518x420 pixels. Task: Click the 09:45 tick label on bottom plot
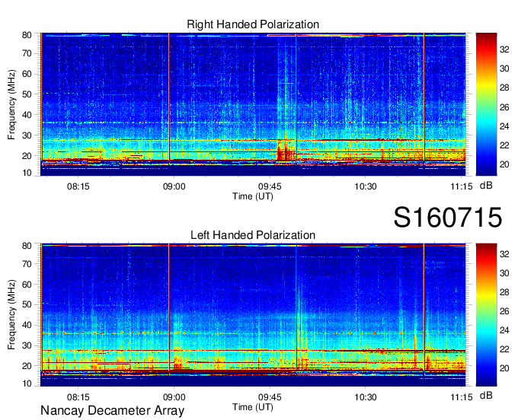[270, 397]
